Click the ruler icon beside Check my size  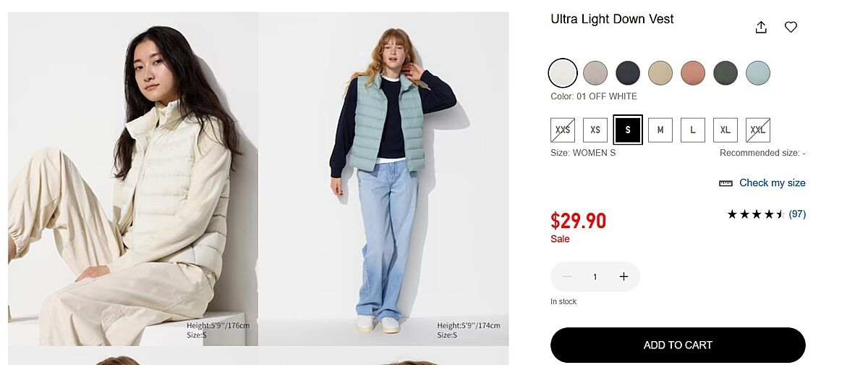(726, 183)
